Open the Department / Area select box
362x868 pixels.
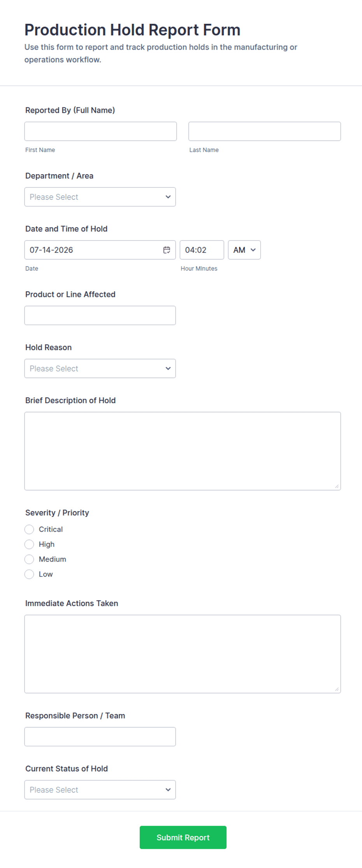(100, 197)
